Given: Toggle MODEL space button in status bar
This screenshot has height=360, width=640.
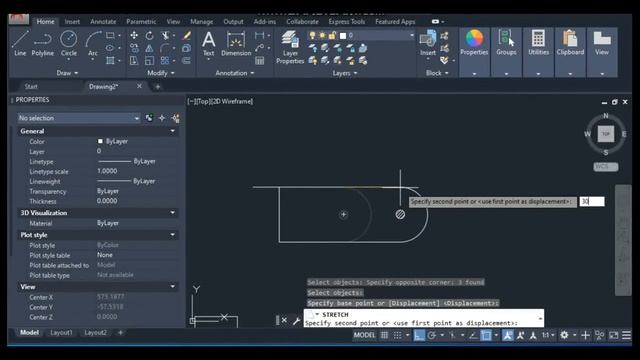Looking at the screenshot, I should tap(364, 335).
